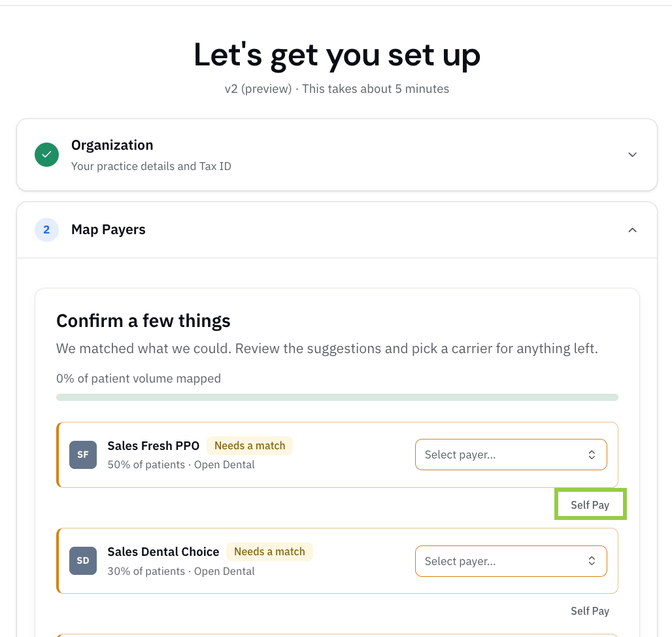Mark Sales Dental Choice as Self Pay
The image size is (672, 637).
(x=590, y=611)
